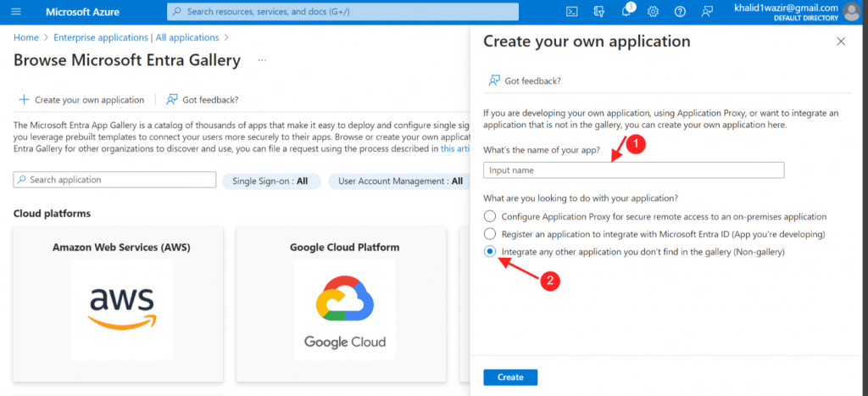Click the blue Create button
This screenshot has width=868, height=396.
pos(510,377)
